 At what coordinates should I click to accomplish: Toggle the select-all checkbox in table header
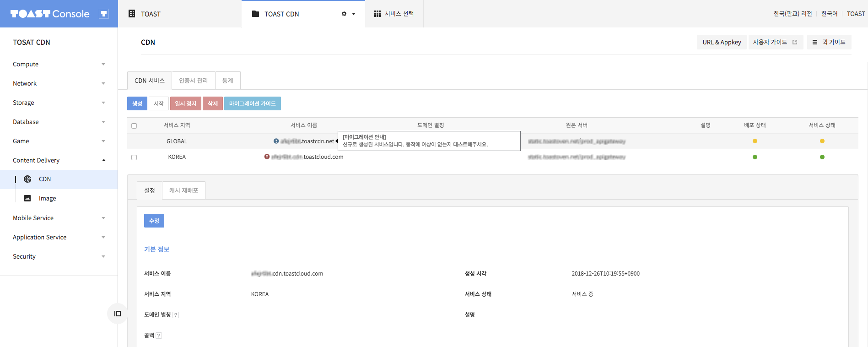[134, 126]
